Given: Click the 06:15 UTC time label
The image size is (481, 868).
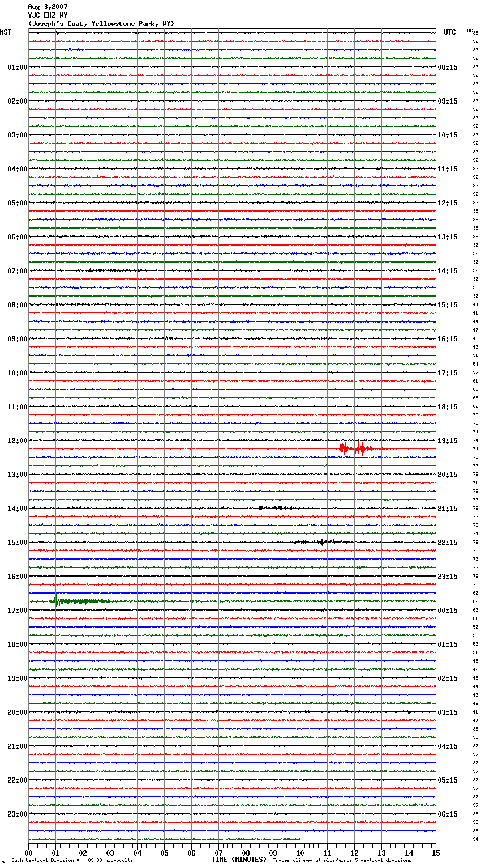Looking at the screenshot, I should 448,814.
